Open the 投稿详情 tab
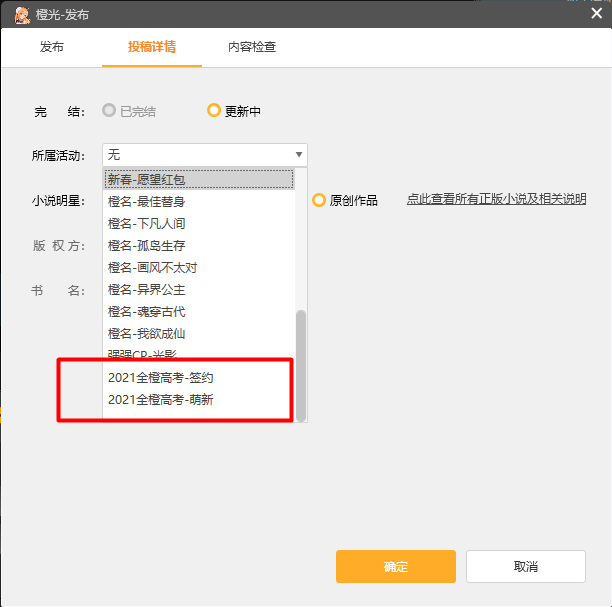This screenshot has width=612, height=607. click(152, 47)
